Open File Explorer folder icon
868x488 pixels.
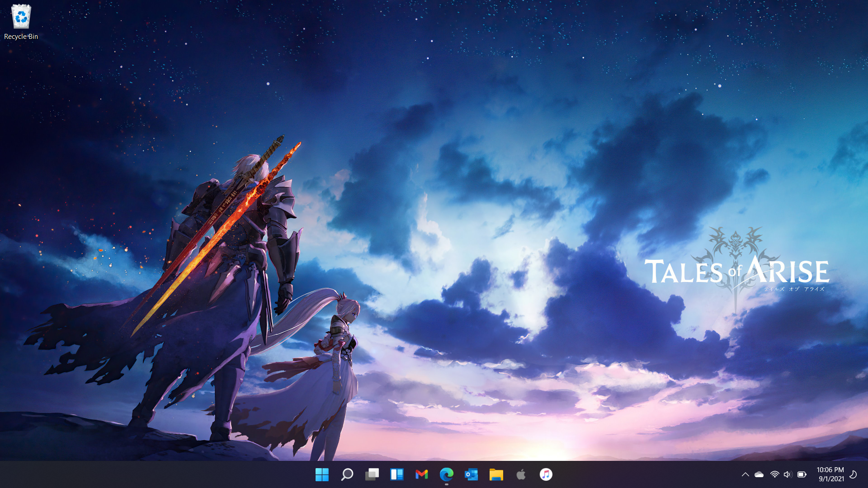[x=496, y=474]
